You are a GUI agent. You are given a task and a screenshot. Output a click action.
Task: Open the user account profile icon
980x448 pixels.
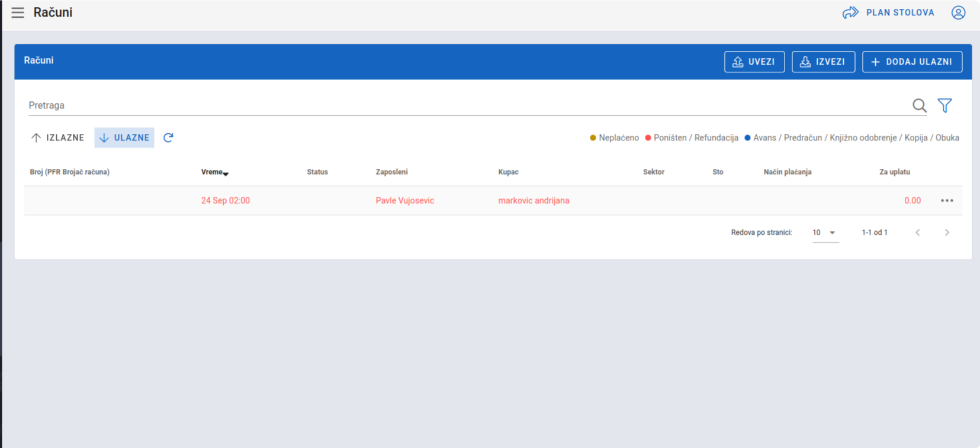click(x=958, y=12)
